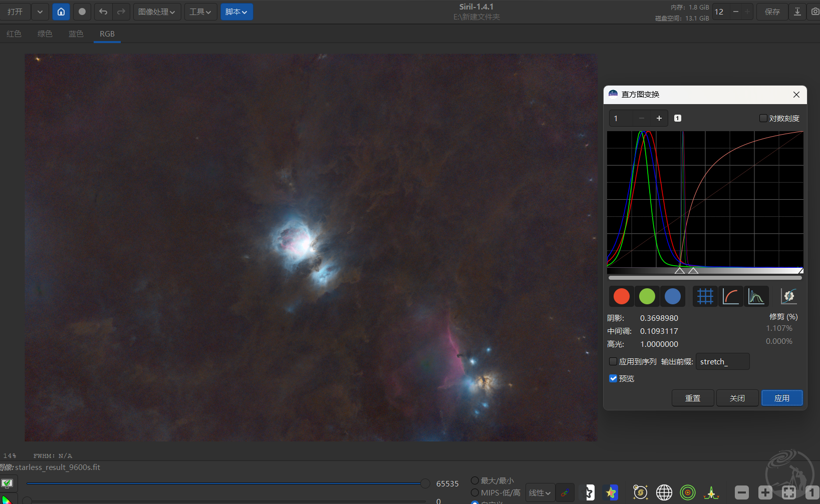
Task: Check the 应用到序列 apply to sequence box
Action: tap(613, 361)
